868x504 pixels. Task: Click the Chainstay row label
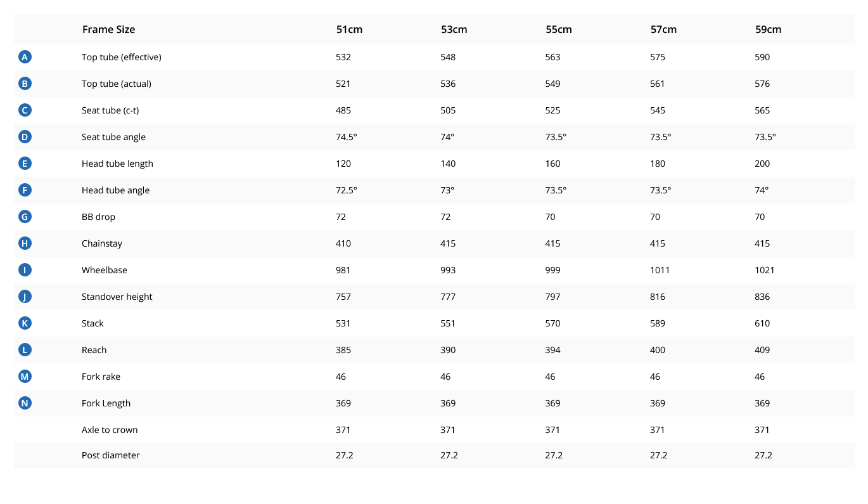pyautogui.click(x=102, y=243)
